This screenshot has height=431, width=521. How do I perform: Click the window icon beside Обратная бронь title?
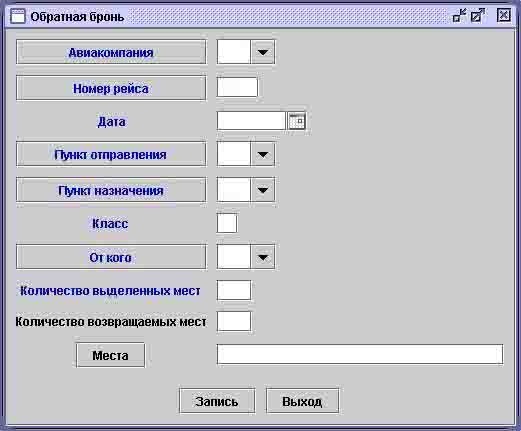pos(18,16)
